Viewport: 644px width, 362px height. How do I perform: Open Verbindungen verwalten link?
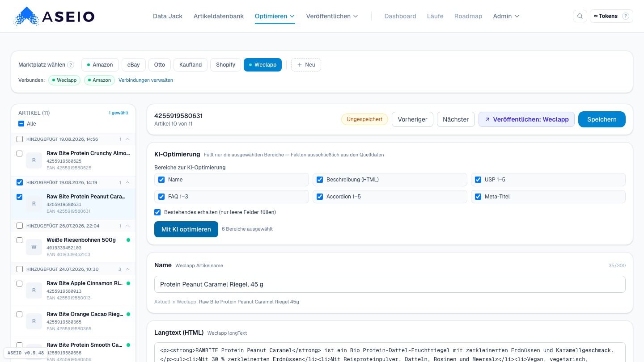146,80
